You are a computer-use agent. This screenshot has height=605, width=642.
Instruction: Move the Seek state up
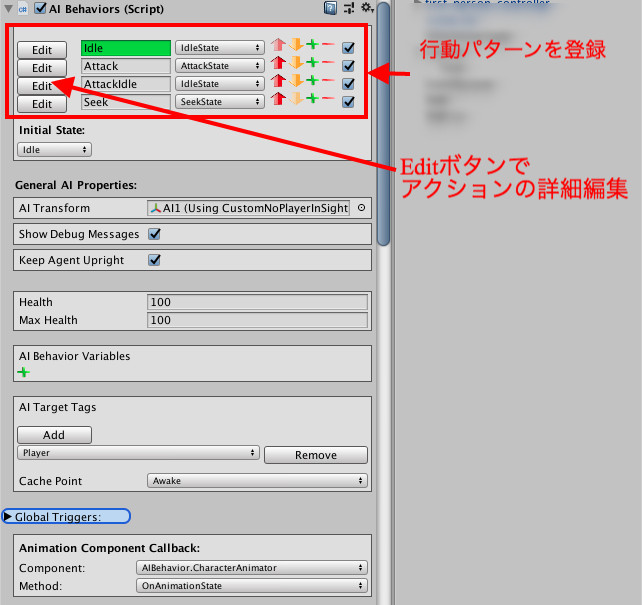278,99
